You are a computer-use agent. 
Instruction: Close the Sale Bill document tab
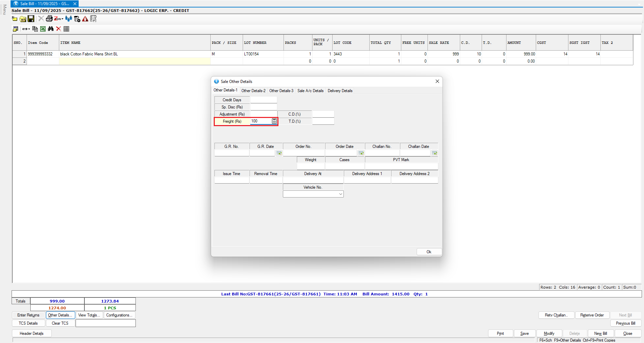coord(75,4)
